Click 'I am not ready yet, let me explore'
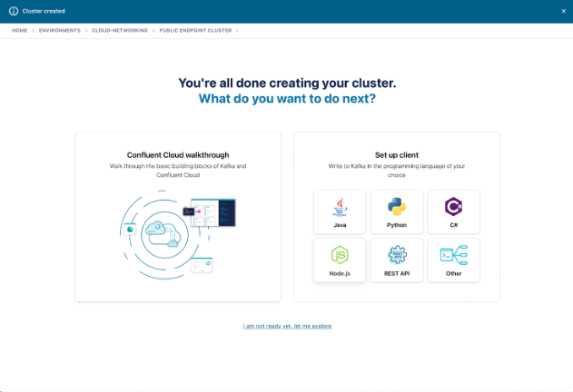Image resolution: width=573 pixels, height=392 pixels. pyautogui.click(x=287, y=326)
